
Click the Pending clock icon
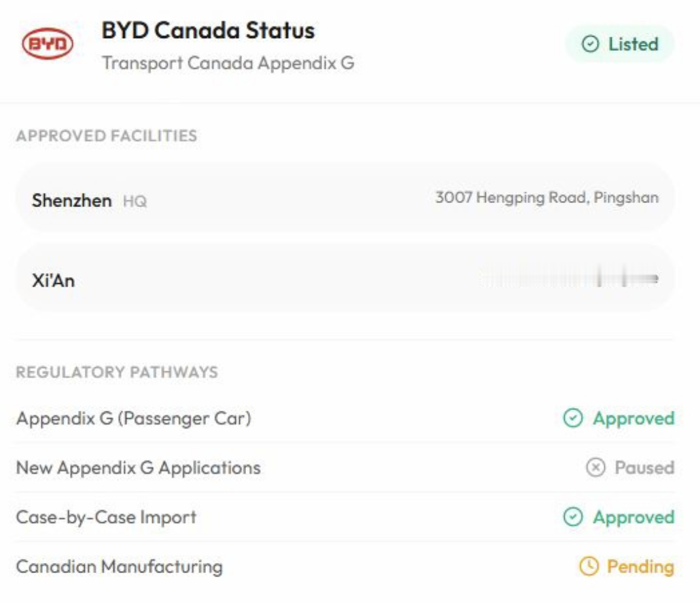click(x=588, y=566)
